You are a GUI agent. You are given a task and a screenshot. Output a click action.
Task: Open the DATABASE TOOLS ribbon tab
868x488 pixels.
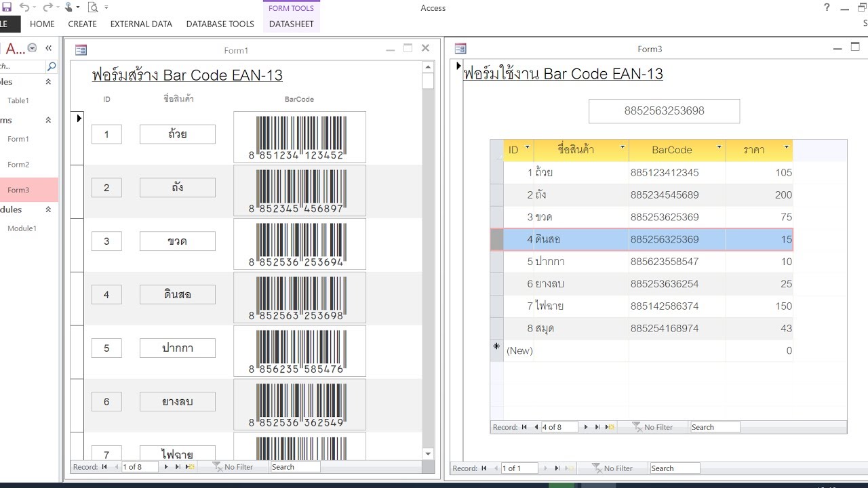pyautogui.click(x=220, y=24)
